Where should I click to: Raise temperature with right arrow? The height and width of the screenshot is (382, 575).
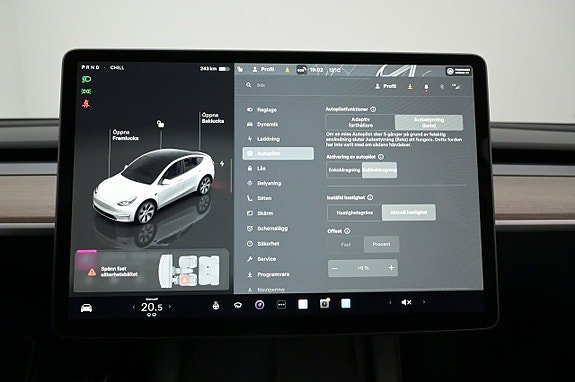click(x=170, y=306)
